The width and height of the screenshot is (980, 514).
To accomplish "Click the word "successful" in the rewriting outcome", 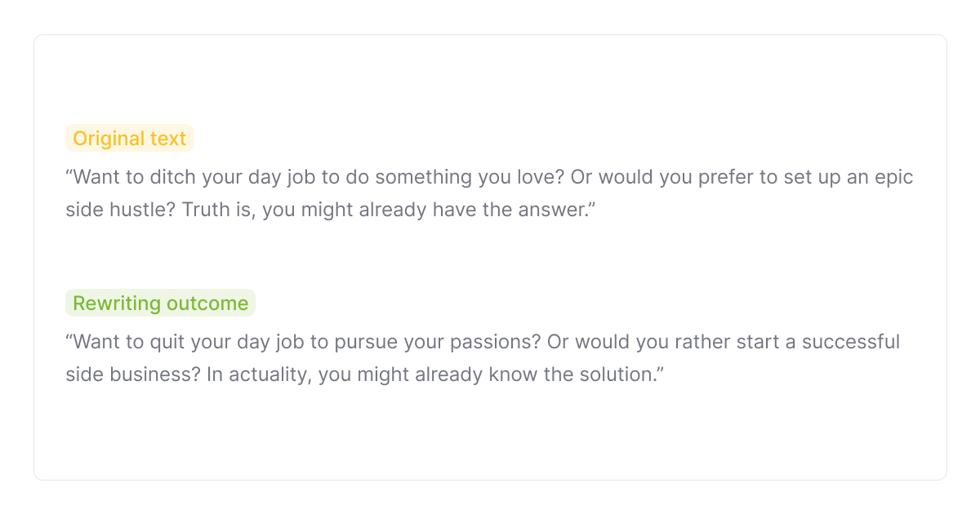I will tap(850, 342).
